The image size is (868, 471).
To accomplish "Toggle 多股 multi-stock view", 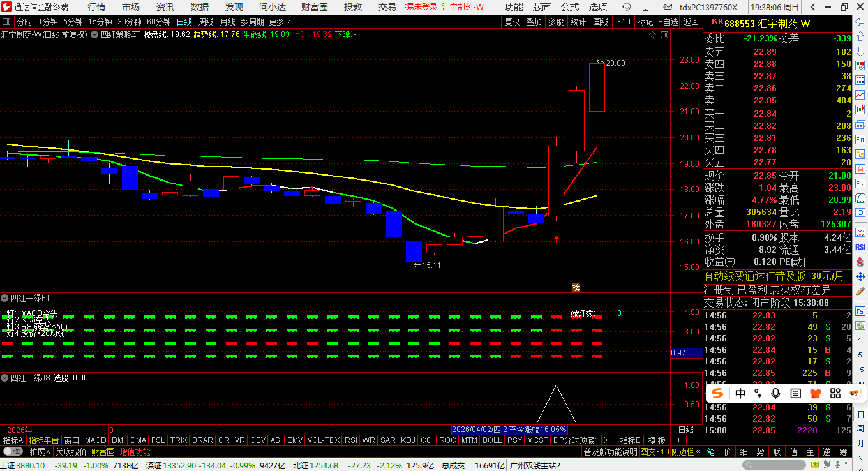I will click(x=556, y=22).
